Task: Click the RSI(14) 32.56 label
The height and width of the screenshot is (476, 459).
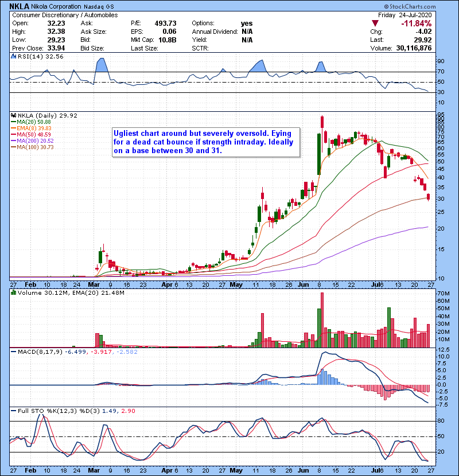Action: (x=40, y=56)
